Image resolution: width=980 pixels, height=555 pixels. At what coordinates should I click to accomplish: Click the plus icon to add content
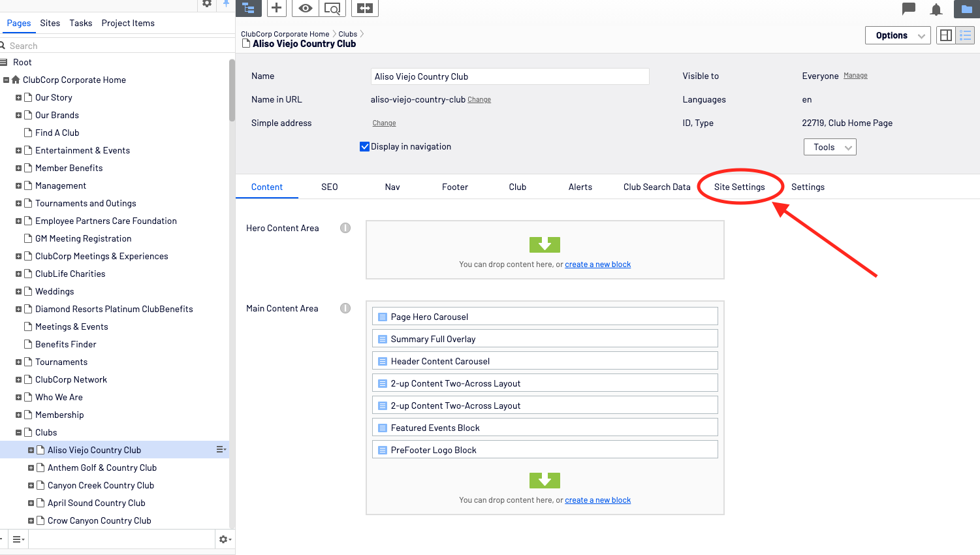[277, 8]
